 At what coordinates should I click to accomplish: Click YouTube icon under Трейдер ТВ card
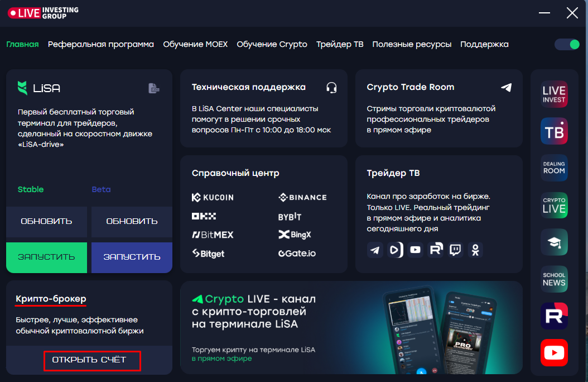[x=415, y=250]
